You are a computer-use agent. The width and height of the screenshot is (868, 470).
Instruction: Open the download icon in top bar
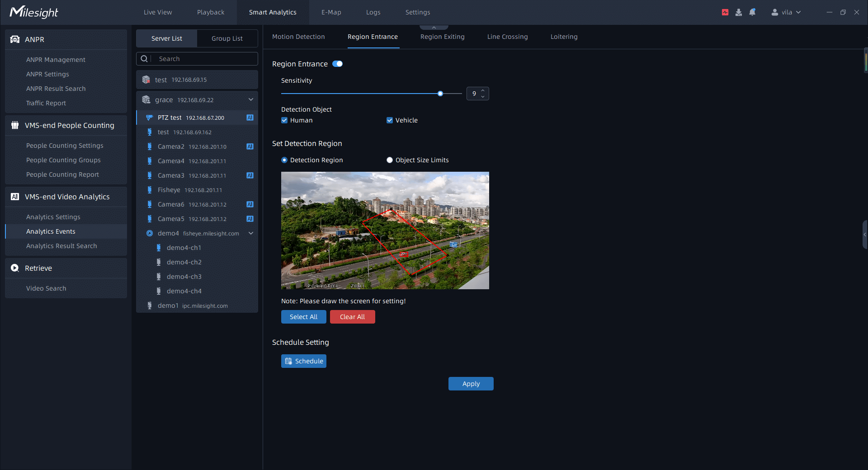click(x=739, y=12)
